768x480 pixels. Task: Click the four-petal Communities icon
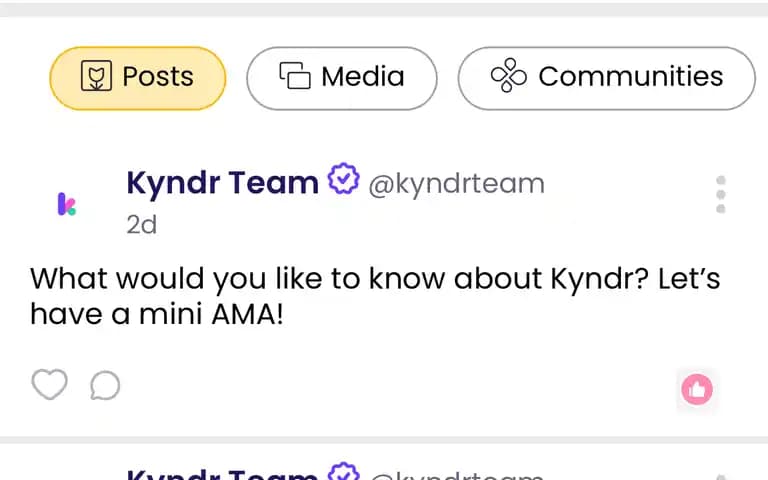coord(508,75)
